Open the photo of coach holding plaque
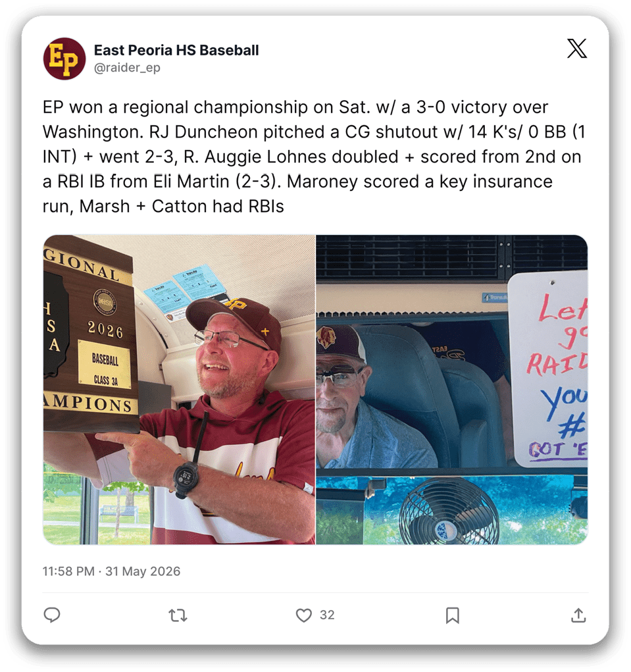 [179, 390]
